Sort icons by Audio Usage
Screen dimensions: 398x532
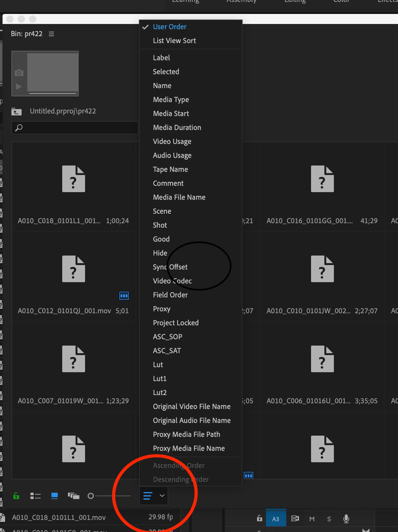pos(190,156)
